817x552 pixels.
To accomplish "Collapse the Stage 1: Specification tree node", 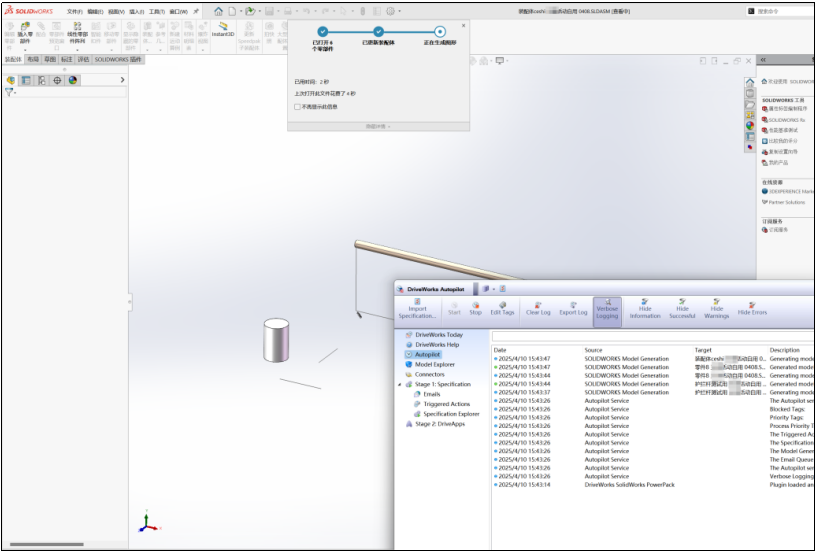I will [400, 384].
